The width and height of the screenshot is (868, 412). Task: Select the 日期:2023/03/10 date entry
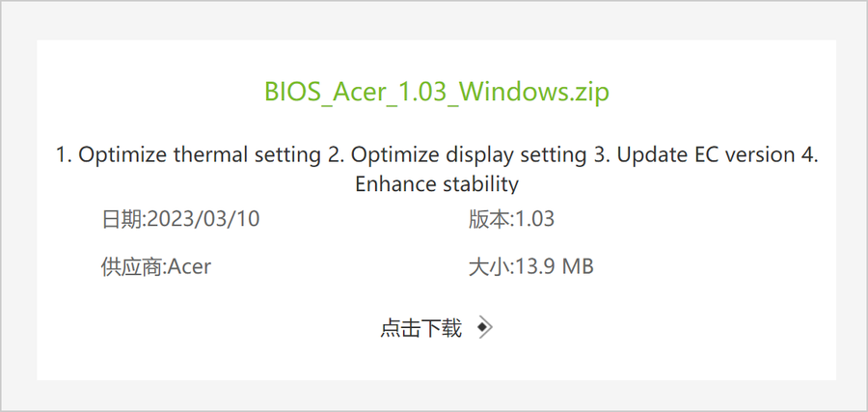click(x=180, y=219)
